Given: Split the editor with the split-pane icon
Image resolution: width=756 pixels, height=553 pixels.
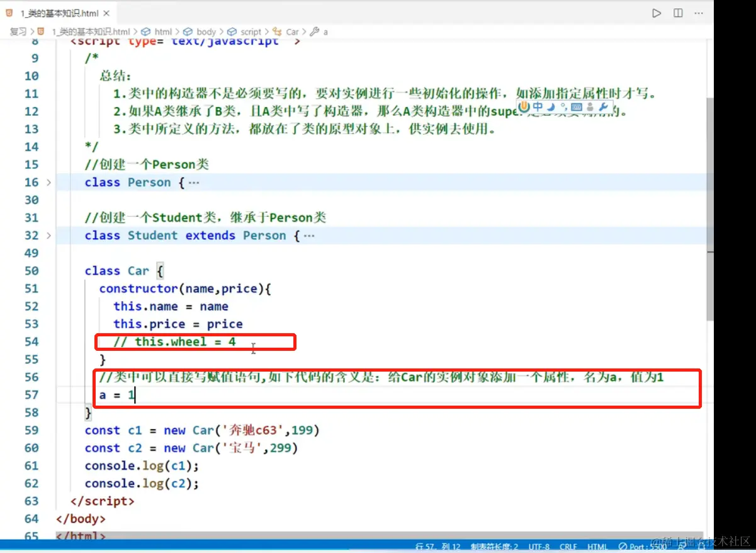Looking at the screenshot, I should (678, 13).
